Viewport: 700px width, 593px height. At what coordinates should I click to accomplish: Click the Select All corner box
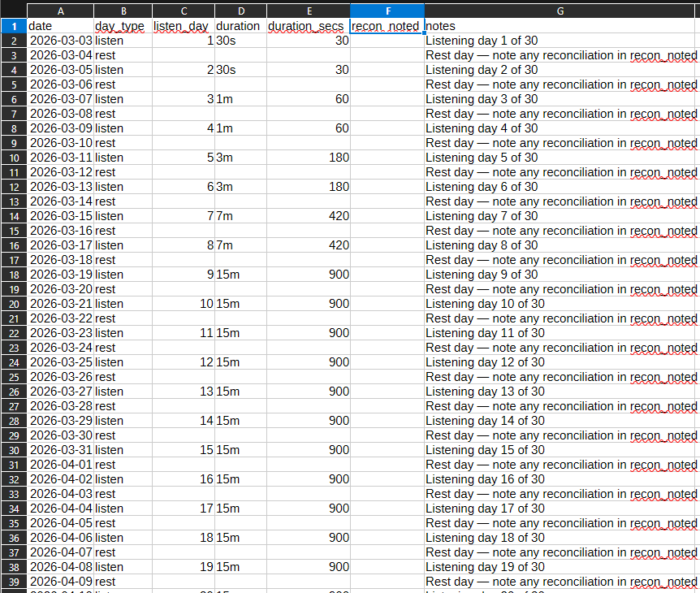click(14, 11)
